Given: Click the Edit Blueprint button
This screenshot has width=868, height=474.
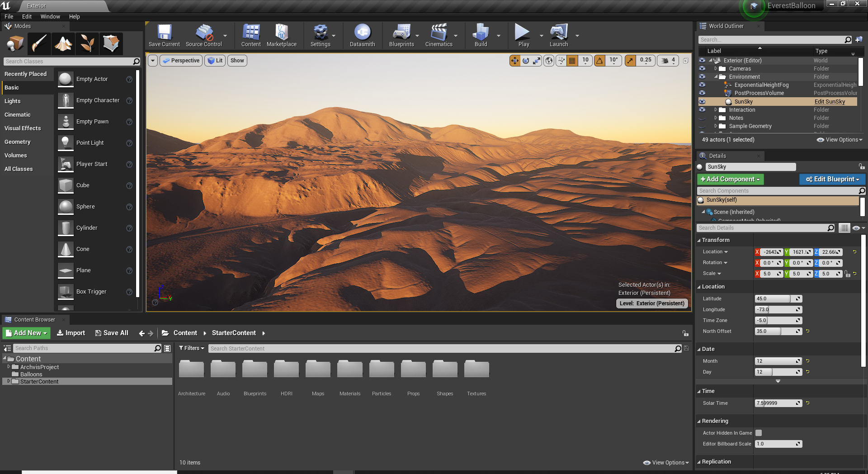Looking at the screenshot, I should point(832,180).
